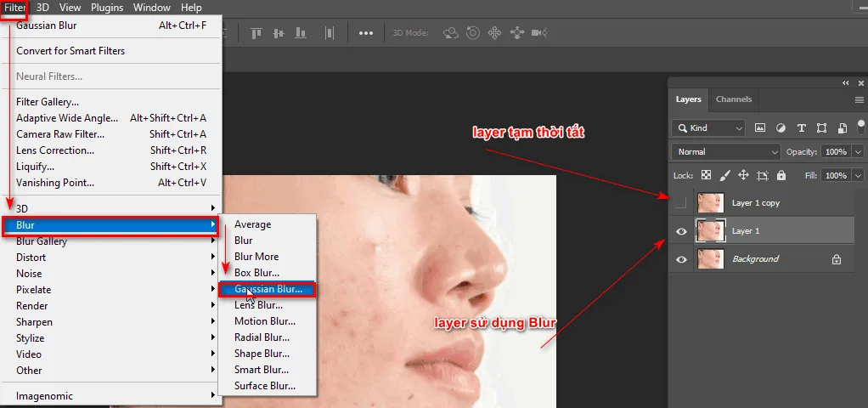
Task: Open the Kind filter dropdown
Action: pyautogui.click(x=708, y=128)
